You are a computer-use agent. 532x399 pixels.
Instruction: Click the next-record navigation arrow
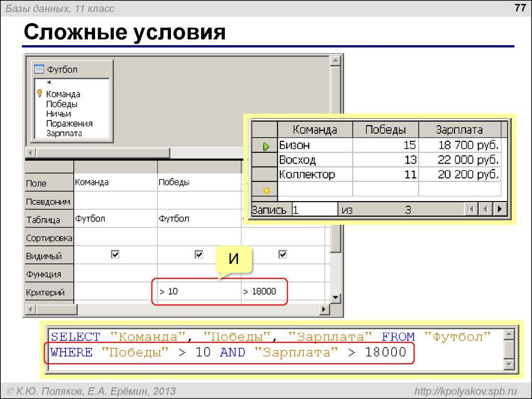click(499, 209)
